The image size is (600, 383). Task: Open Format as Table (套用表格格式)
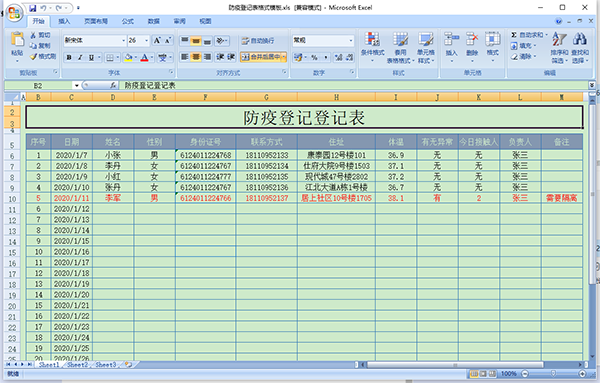pyautogui.click(x=400, y=48)
